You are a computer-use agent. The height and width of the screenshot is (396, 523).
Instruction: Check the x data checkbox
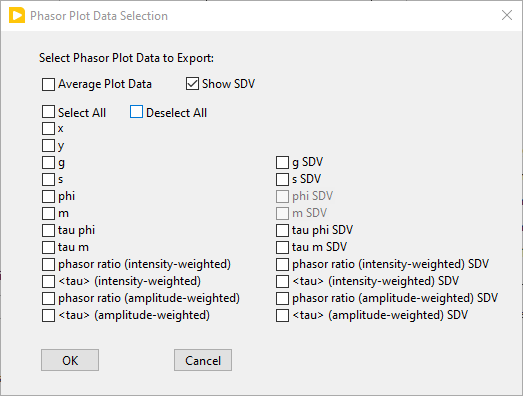pos(48,128)
